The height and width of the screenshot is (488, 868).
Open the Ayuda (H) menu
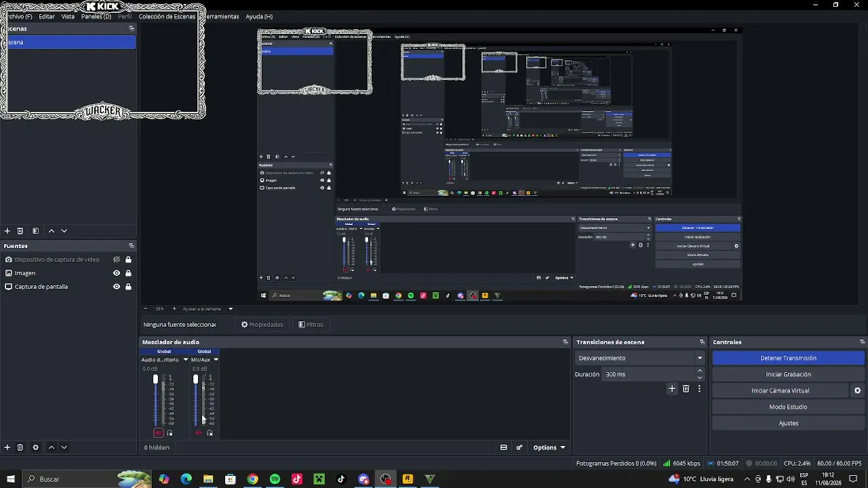click(x=259, y=16)
